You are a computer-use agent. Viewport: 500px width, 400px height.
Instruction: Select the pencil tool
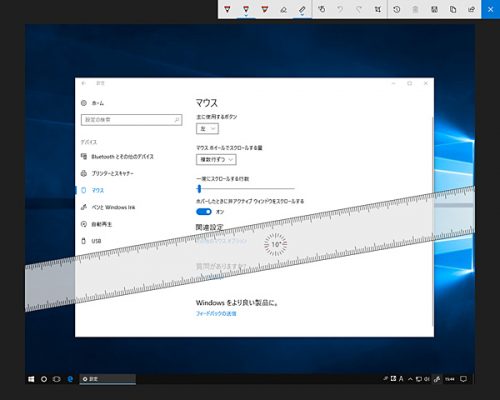point(246,9)
